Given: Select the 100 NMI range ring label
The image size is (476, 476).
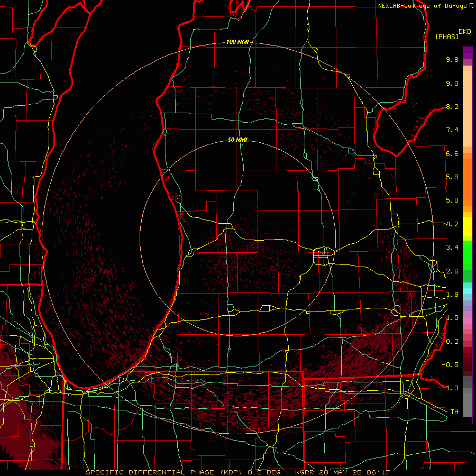Looking at the screenshot, I should tap(237, 42).
